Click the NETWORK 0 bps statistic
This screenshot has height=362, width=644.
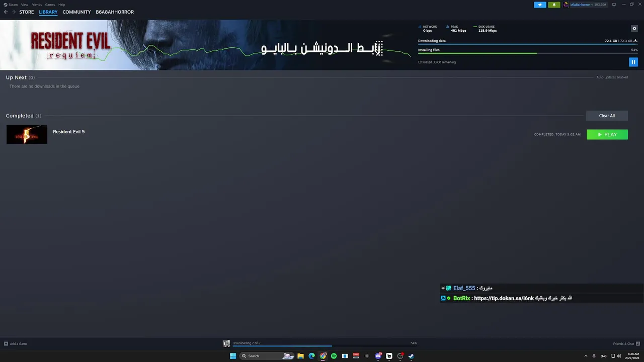(428, 29)
